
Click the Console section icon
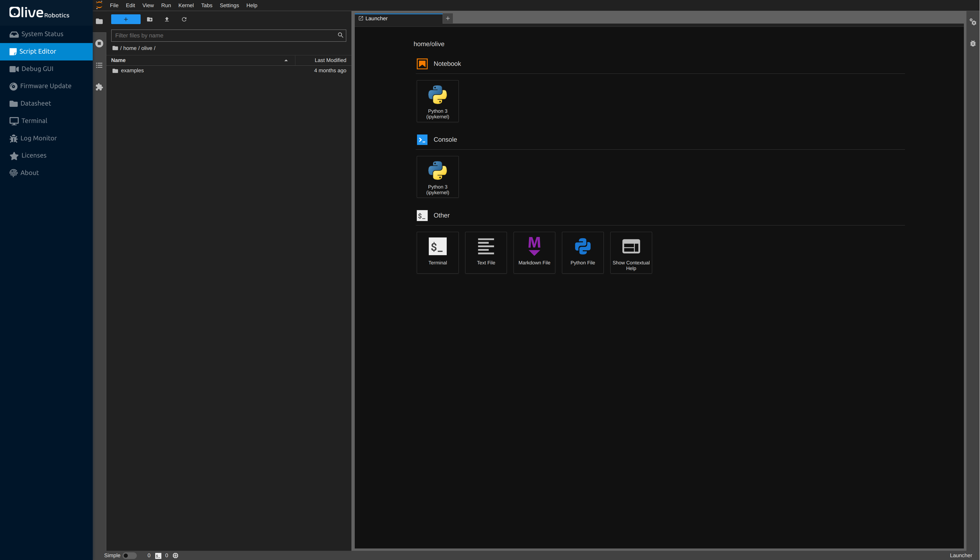point(422,140)
